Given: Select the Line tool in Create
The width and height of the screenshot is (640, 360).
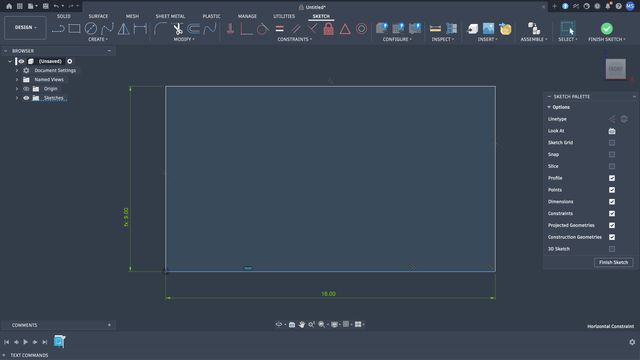Looking at the screenshot, I should [58, 29].
